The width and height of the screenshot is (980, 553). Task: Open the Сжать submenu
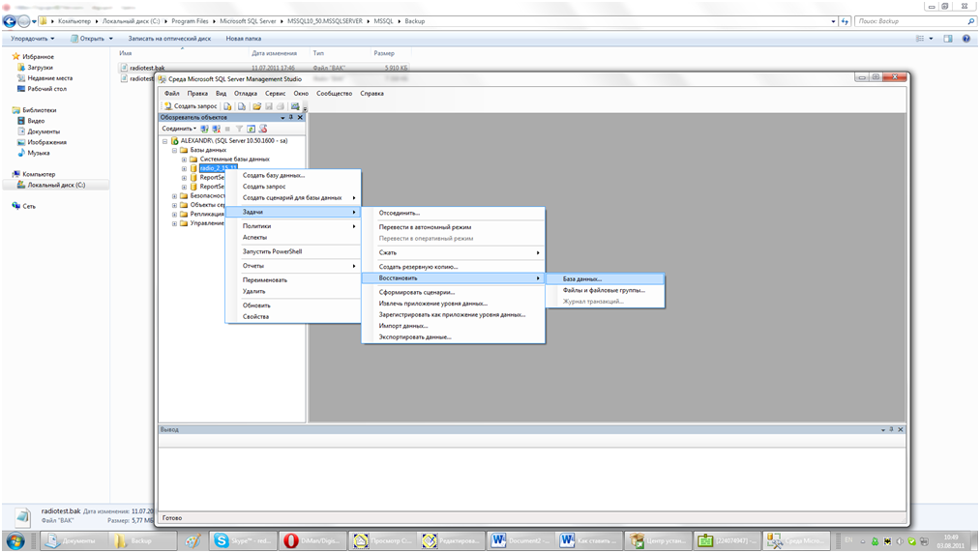(453, 253)
